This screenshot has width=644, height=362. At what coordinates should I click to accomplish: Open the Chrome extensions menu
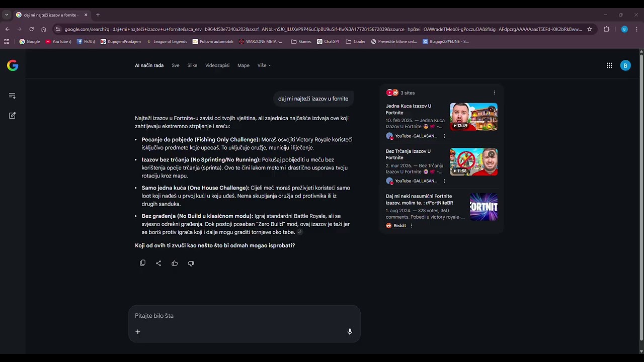[x=607, y=29]
